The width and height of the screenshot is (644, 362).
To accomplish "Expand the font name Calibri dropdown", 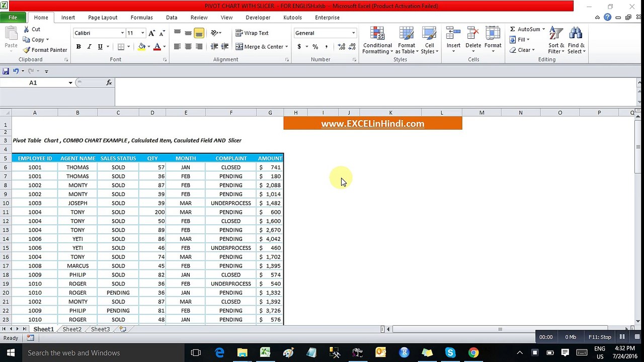I will pos(122,33).
